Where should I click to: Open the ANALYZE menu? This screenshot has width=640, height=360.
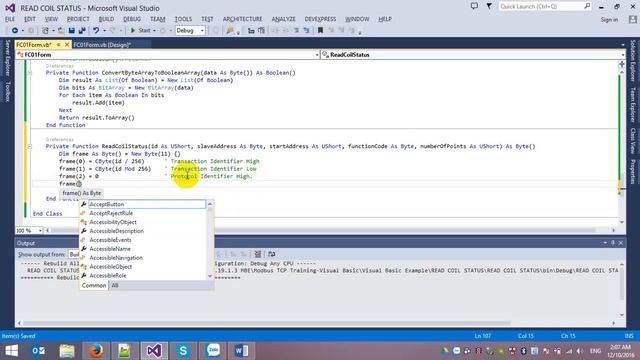pyautogui.click(x=283, y=19)
